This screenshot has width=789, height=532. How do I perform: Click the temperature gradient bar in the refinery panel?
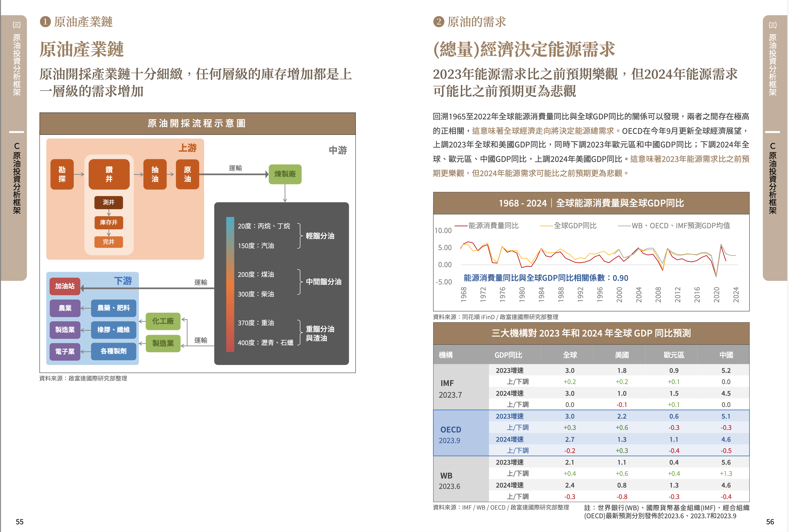click(x=230, y=284)
